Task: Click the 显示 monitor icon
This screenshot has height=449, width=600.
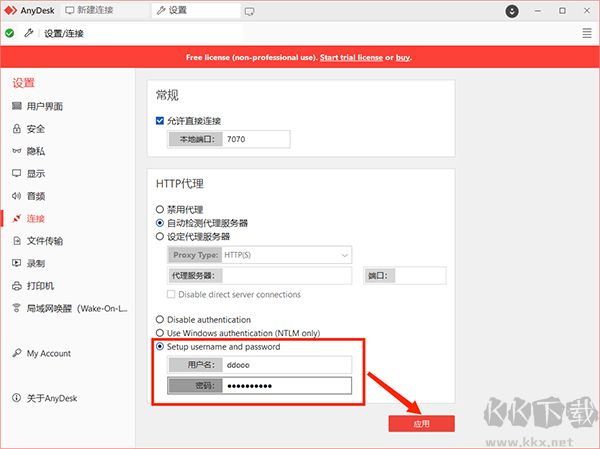Action: coord(16,173)
